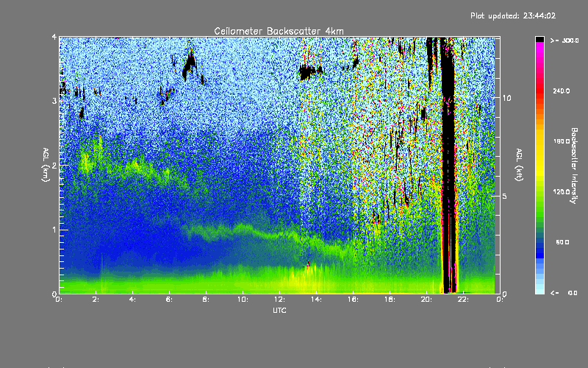This screenshot has width=588, height=368.
Task: Click the 'AGL (kft)' right axis label
Action: coord(519,165)
